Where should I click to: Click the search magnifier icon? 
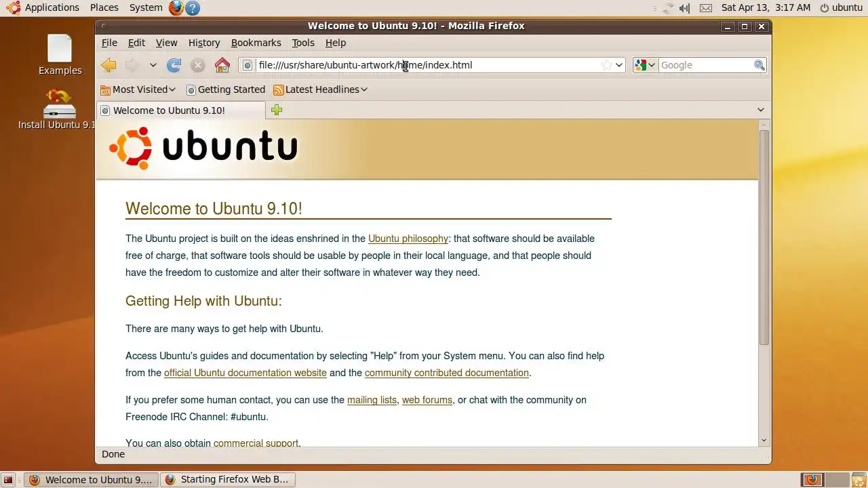(759, 65)
